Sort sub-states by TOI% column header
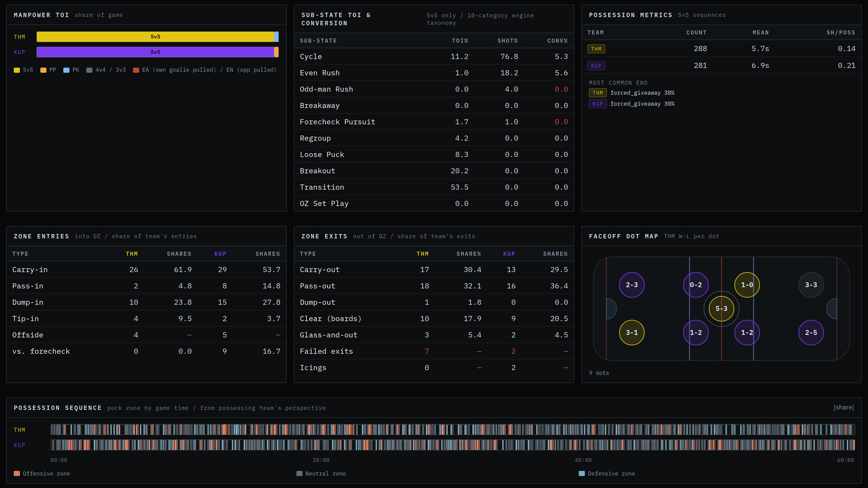Screen dimensions: 868x488 pyautogui.click(x=460, y=41)
